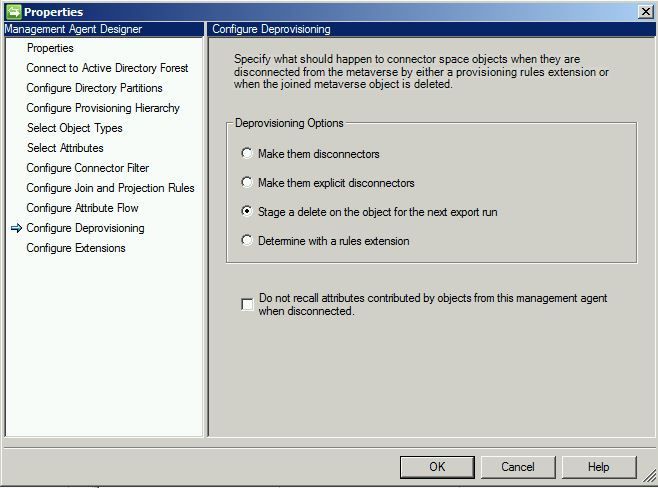Go to the Select Object Types page
The width and height of the screenshot is (658, 488).
75,128
